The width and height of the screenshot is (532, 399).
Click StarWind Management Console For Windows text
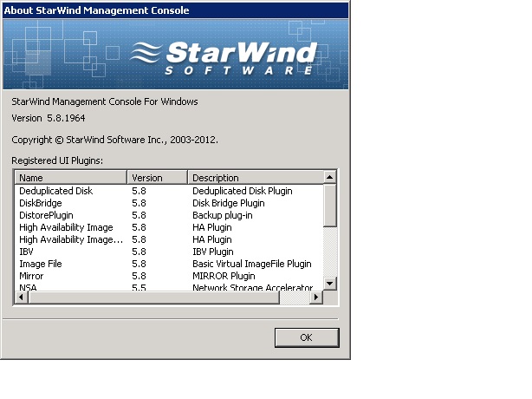(x=105, y=101)
